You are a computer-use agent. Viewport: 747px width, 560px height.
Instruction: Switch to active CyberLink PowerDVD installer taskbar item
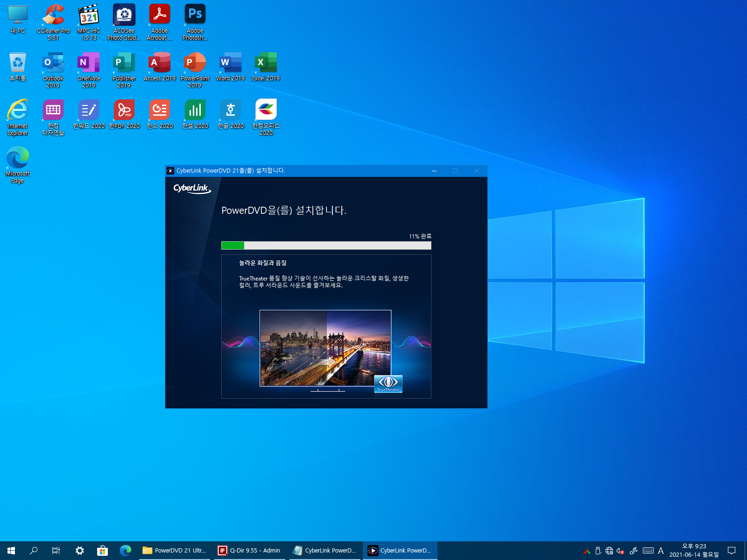(400, 551)
